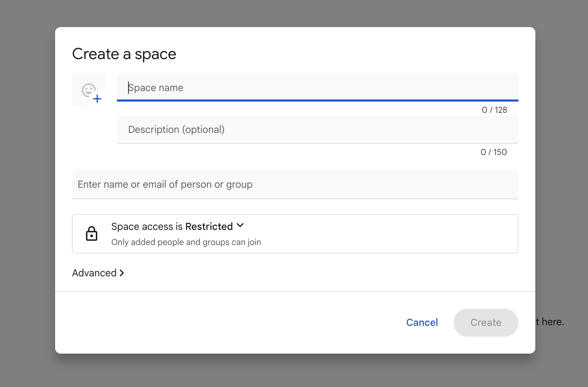Select the Restricted access label
Screen dimensions: 588x387
pos(209,226)
